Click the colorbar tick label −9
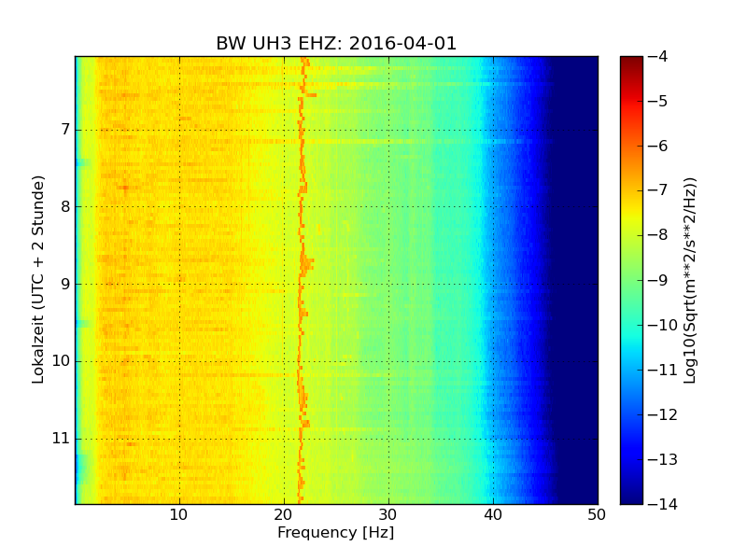The image size is (747, 560). 657,280
